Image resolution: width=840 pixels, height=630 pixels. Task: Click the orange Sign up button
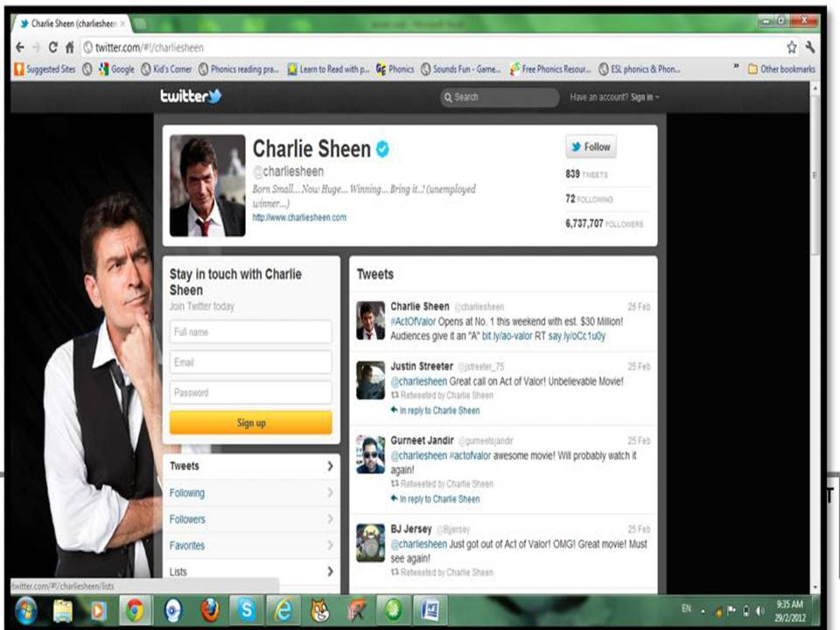pyautogui.click(x=251, y=423)
